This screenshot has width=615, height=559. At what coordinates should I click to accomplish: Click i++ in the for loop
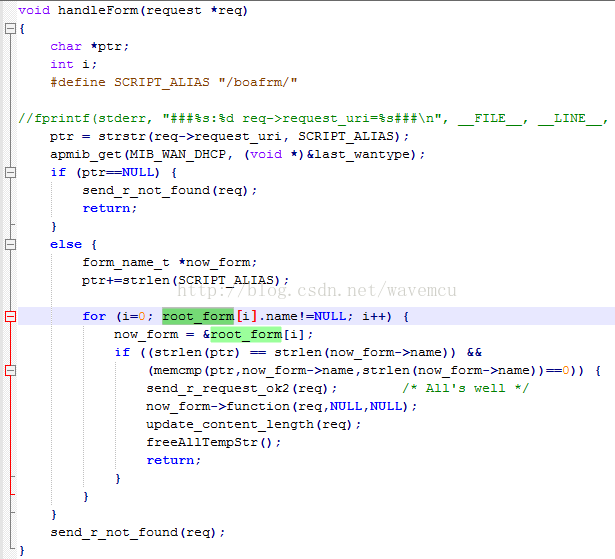point(374,316)
